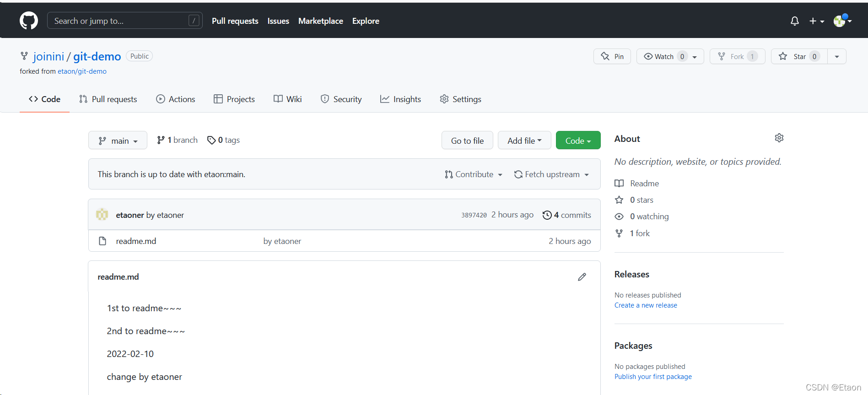Screen dimensions: 868x395
Task: Click the star icon next to 0 stars
Action: point(619,200)
